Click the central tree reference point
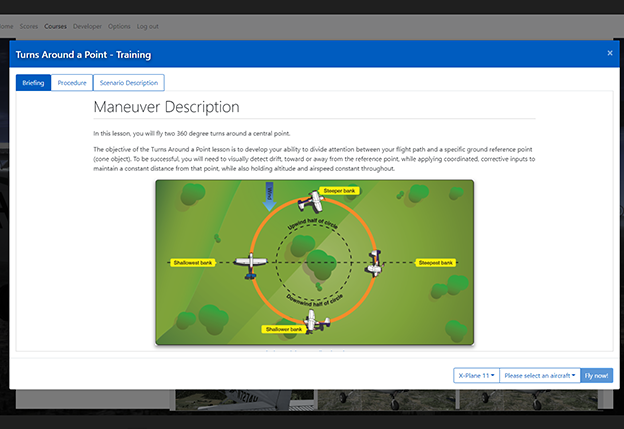This screenshot has height=429, width=624. (x=322, y=265)
